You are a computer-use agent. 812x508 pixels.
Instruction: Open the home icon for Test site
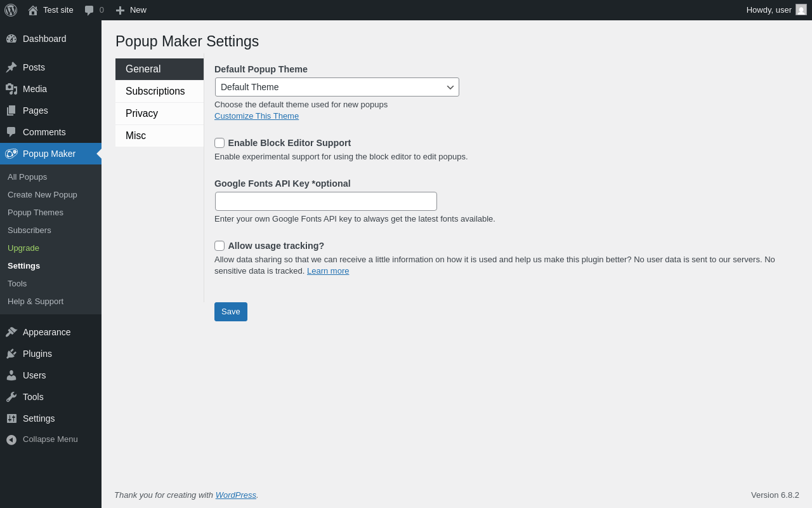coord(33,10)
